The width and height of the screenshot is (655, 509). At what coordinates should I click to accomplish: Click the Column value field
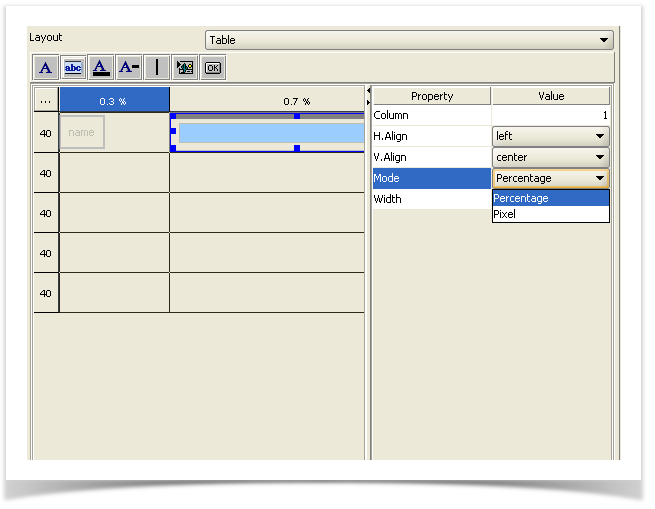[x=550, y=115]
